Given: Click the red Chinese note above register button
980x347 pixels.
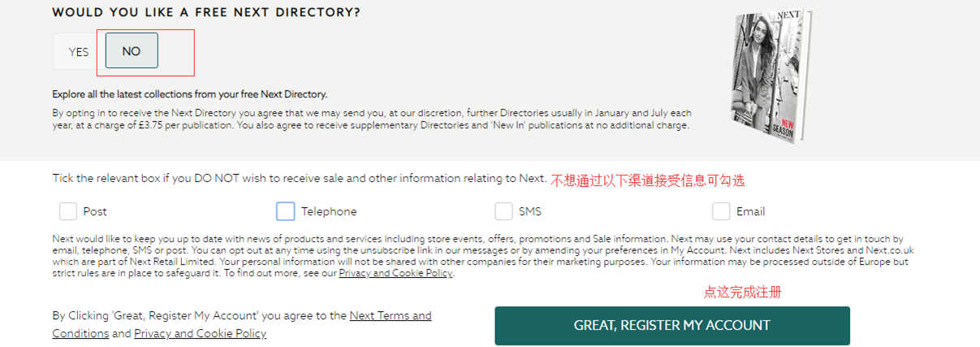Looking at the screenshot, I should click(742, 291).
